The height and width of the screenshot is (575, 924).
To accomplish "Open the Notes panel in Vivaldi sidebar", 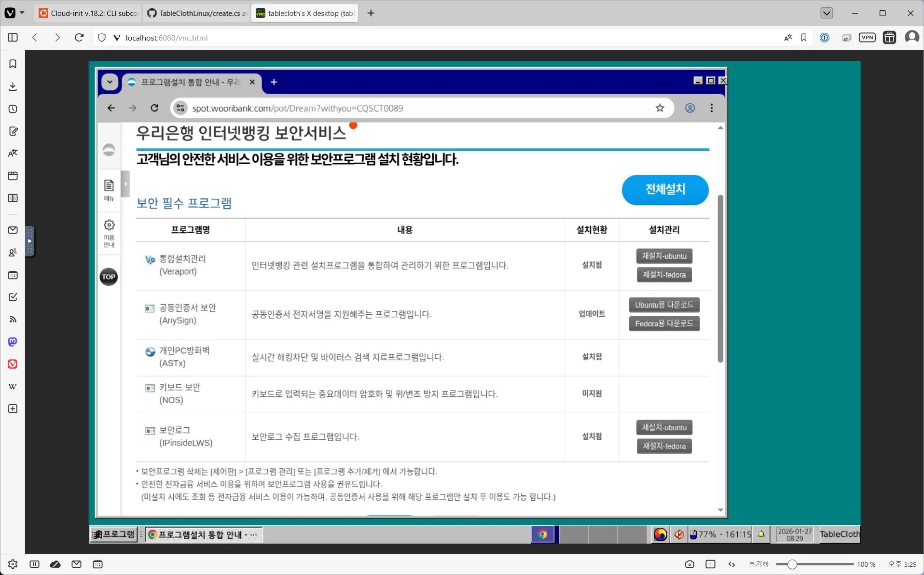I will pos(13,131).
